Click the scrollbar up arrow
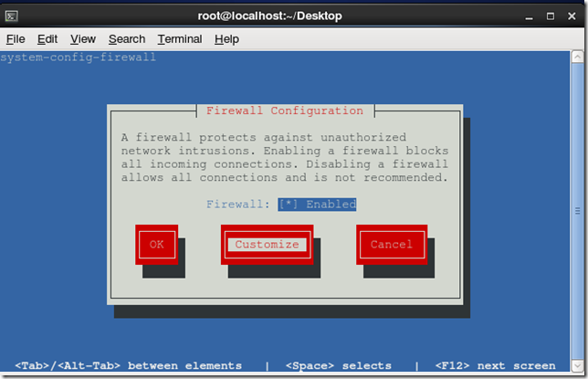588x379 pixels. click(577, 57)
